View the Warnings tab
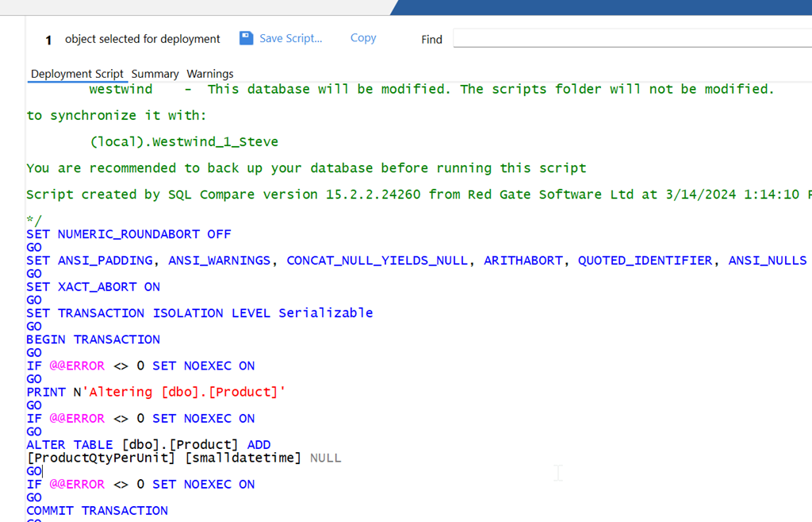This screenshot has width=812, height=522. (210, 74)
